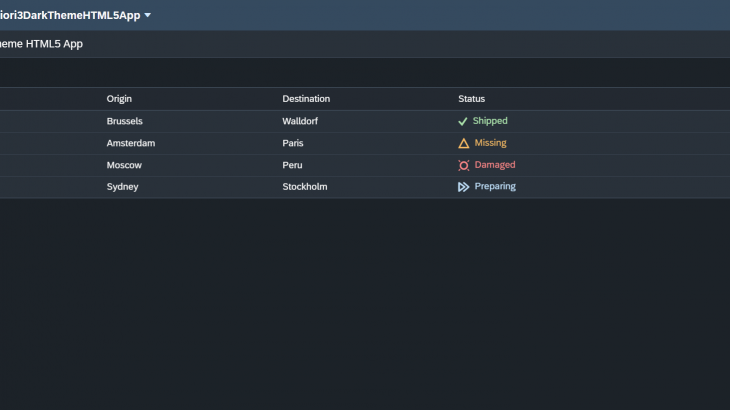The image size is (730, 410).
Task: Select the Moscow origin cell
Action: [124, 165]
